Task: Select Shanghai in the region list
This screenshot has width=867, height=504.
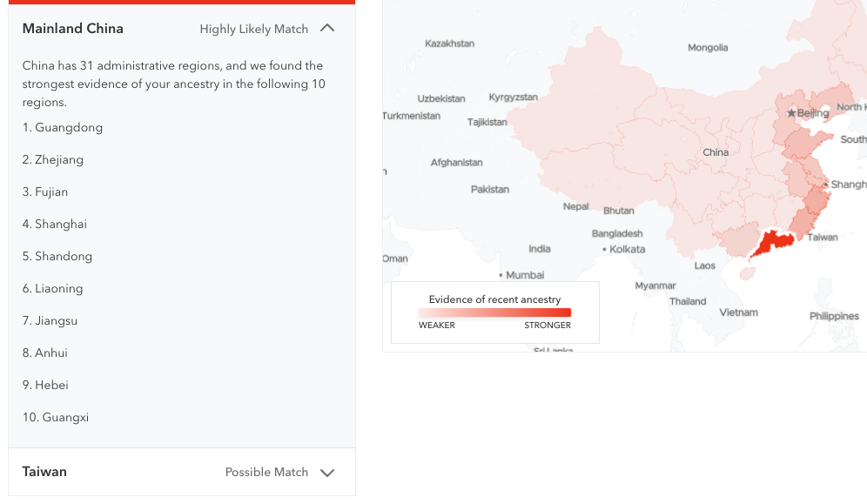Action: (x=55, y=224)
